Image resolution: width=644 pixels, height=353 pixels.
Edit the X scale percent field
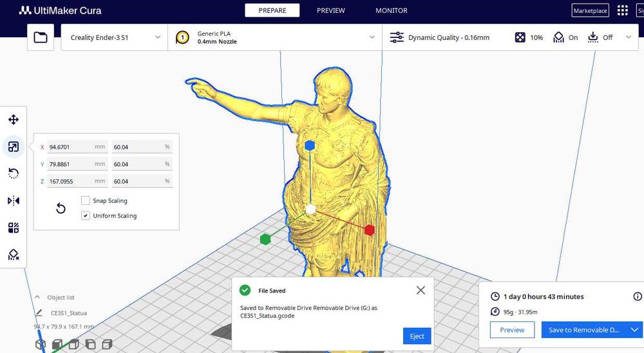142,147
